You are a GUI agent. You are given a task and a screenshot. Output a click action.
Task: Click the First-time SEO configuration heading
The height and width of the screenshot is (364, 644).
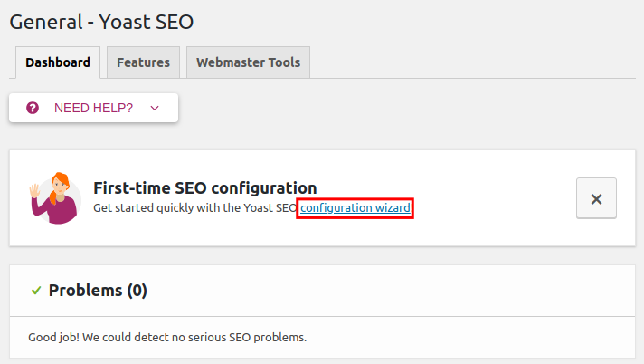[205, 188]
